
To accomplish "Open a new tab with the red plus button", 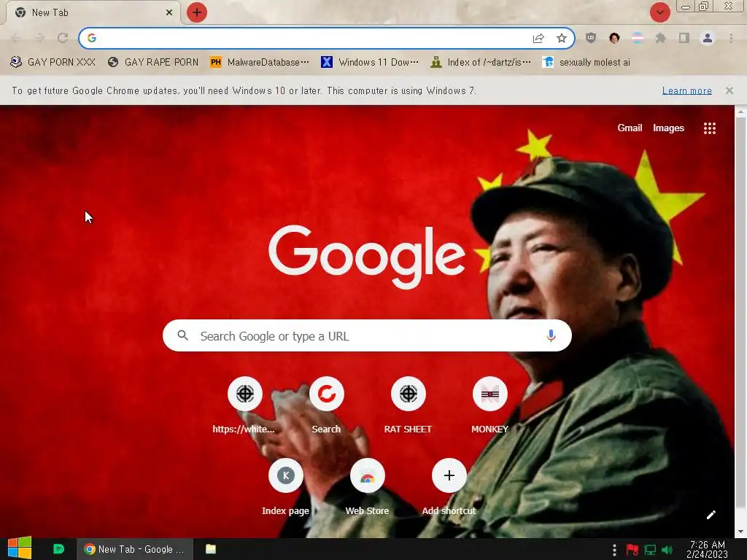I will point(197,12).
